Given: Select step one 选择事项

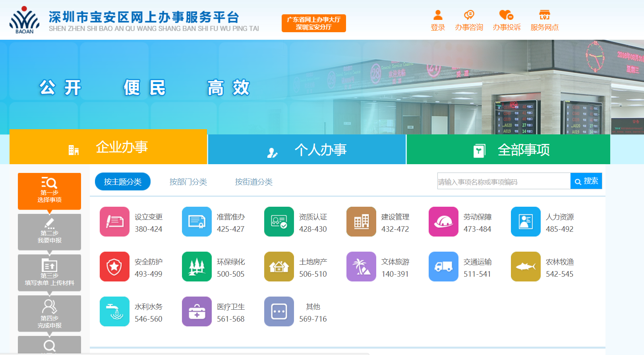Looking at the screenshot, I should click(x=49, y=190).
